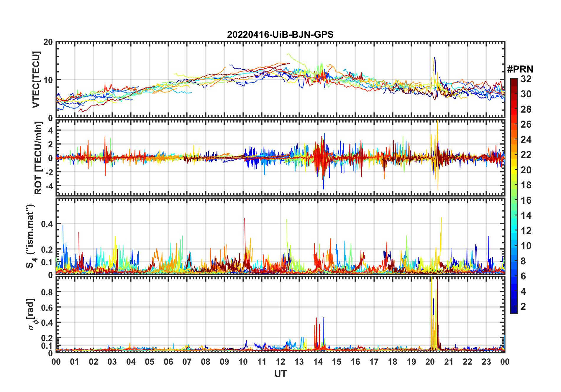The width and height of the screenshot is (561, 392).
Task: Click colorbar tick label 16
Action: pos(526,200)
